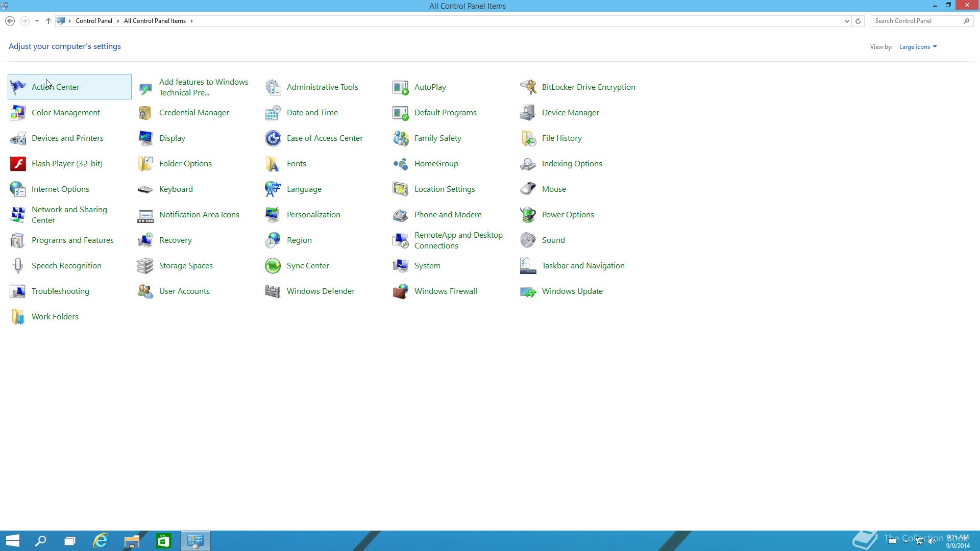Select Control Panel in the breadcrumb path
The height and width of the screenshot is (551, 980).
tap(93, 21)
